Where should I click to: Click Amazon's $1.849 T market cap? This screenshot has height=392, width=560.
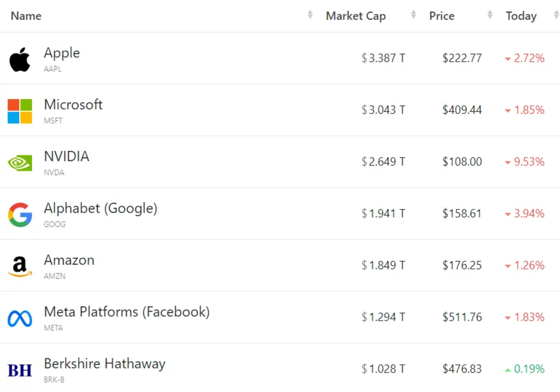pos(383,265)
